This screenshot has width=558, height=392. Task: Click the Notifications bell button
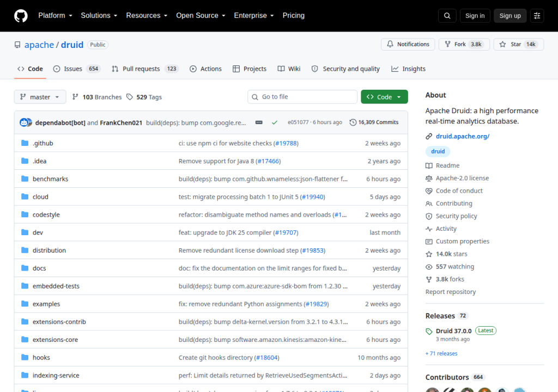pyautogui.click(x=408, y=45)
